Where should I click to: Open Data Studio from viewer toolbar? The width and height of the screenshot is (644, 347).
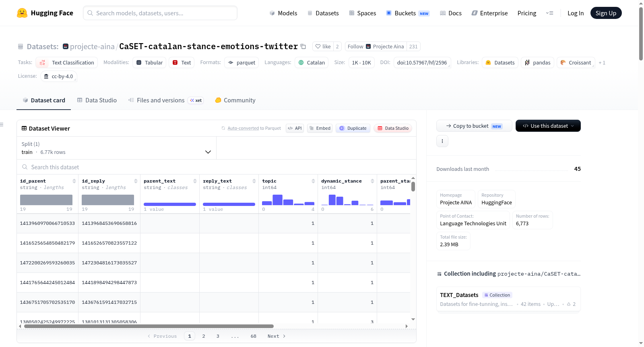[393, 128]
